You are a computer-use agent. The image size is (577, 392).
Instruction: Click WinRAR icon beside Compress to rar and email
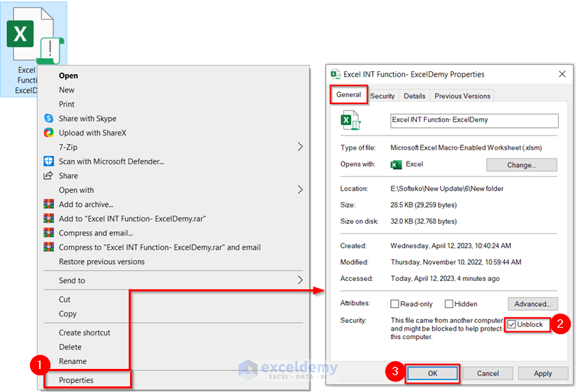click(48, 247)
